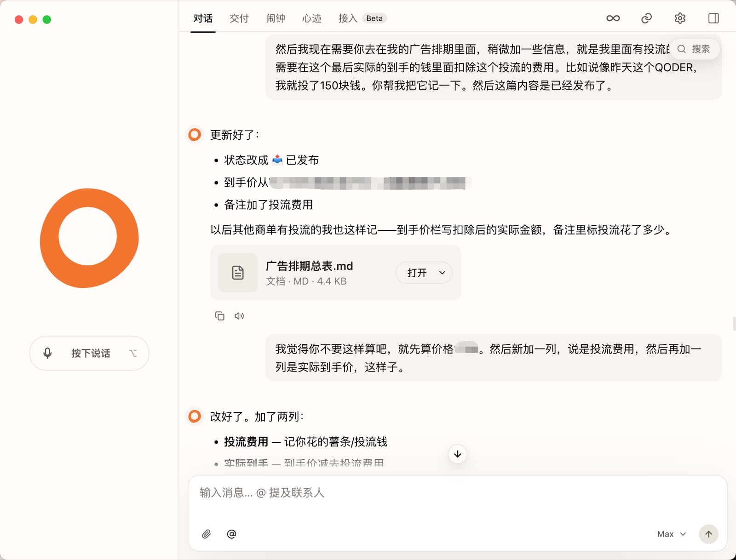Click the document icon on file card
Viewport: 736px width, 560px height.
click(238, 273)
